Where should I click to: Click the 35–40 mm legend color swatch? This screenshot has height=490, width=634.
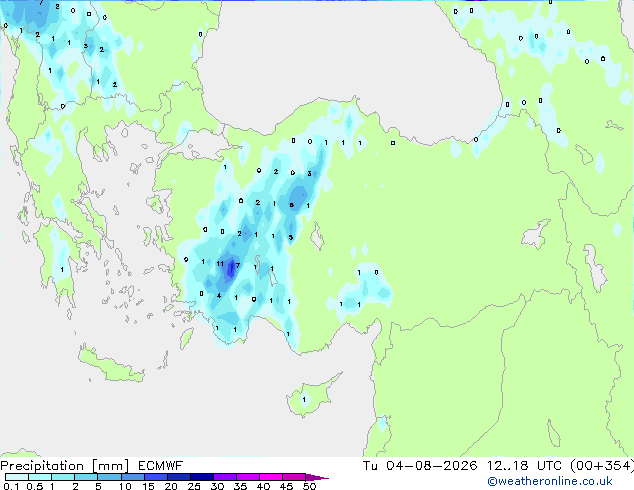point(247,477)
